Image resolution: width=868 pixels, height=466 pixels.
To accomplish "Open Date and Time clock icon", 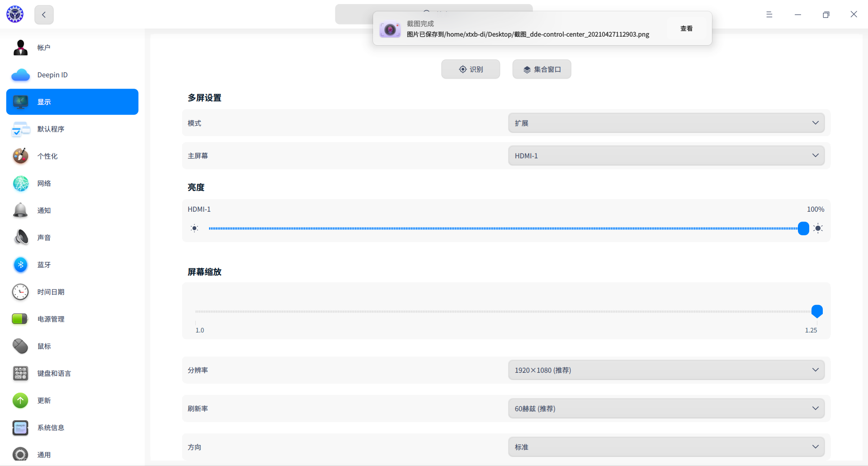I will [21, 292].
